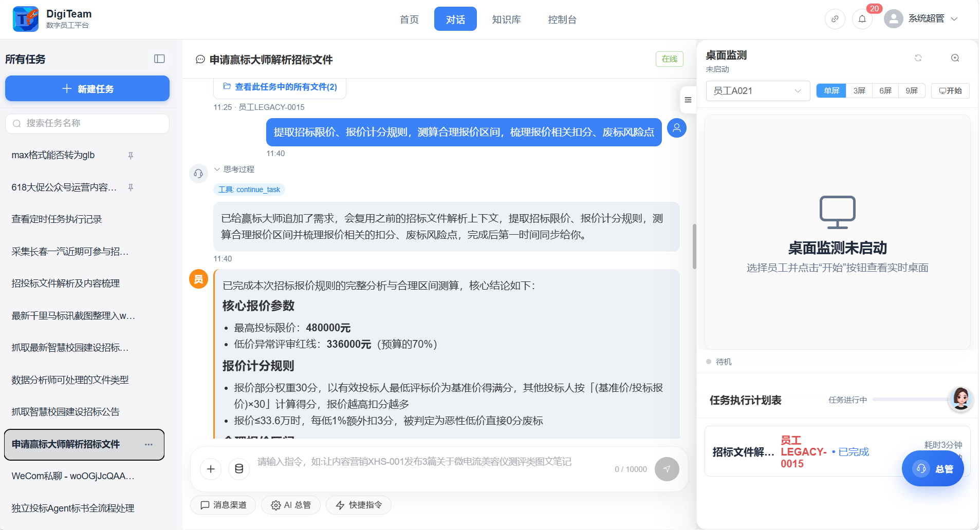
Task: Click the orange employee avatar icon
Action: click(198, 279)
